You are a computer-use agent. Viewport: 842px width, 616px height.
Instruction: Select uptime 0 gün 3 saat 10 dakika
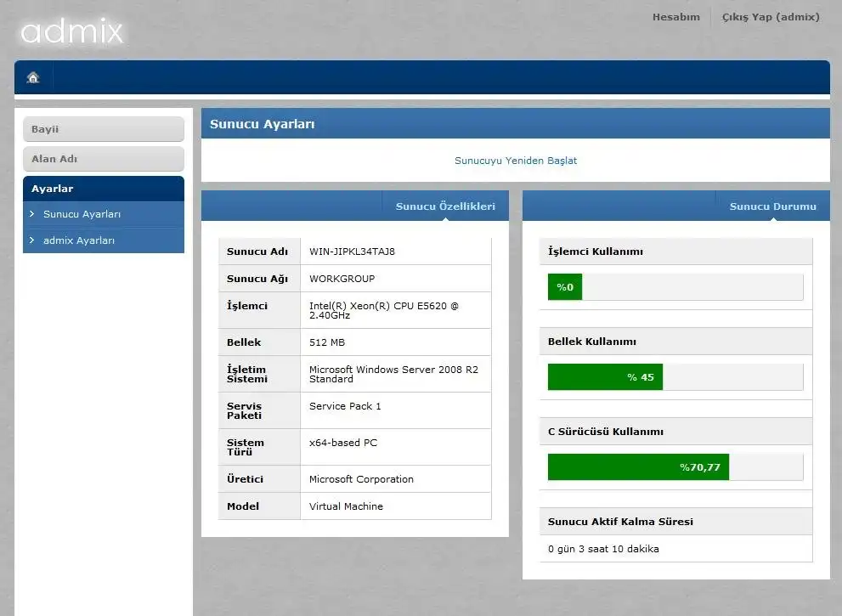[x=603, y=549]
